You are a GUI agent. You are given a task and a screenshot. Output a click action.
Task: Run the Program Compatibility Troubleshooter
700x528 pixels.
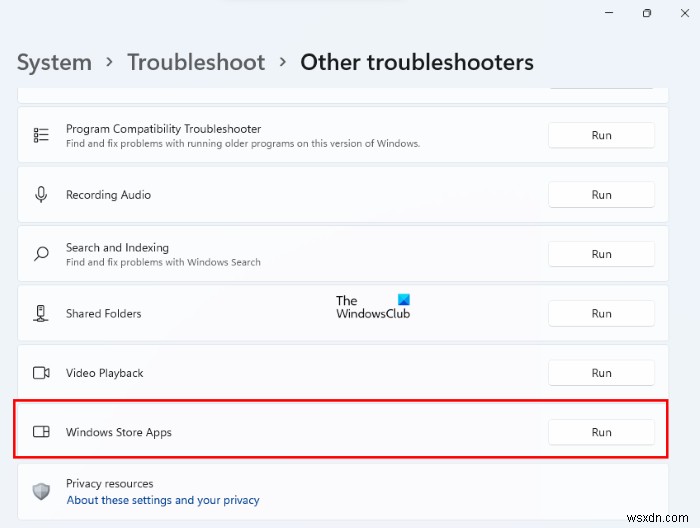pos(601,135)
